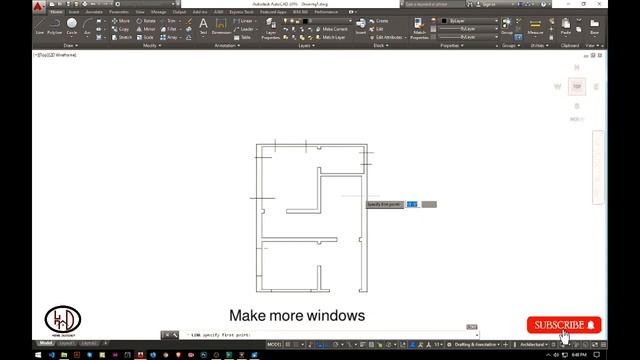The image size is (640, 360).
Task: Expand the Draw panel
Action: pos(70,46)
